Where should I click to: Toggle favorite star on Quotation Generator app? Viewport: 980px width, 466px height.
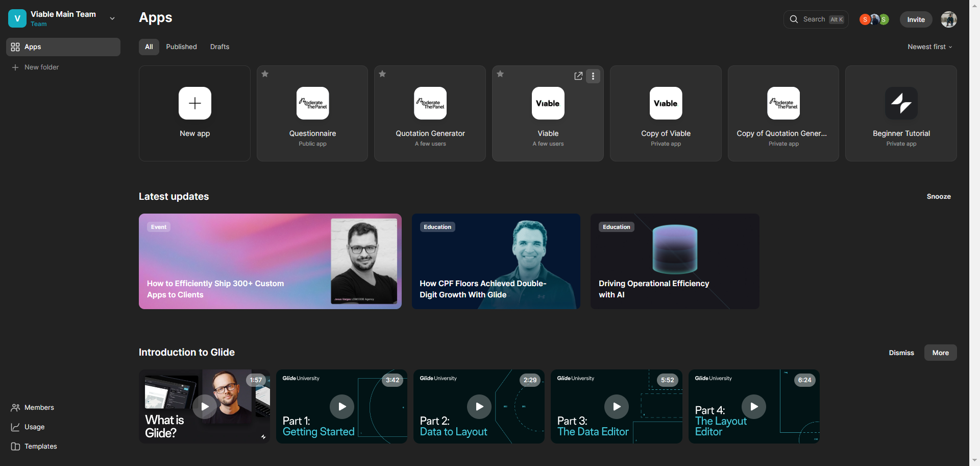tap(382, 74)
